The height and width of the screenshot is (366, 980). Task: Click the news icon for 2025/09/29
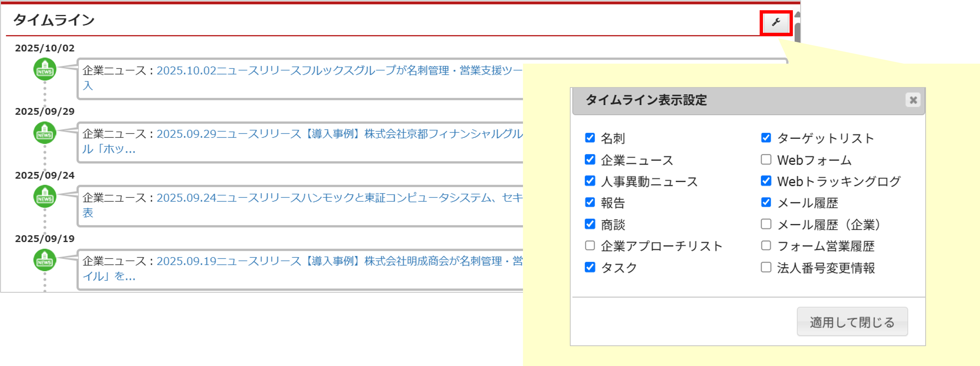tap(45, 133)
